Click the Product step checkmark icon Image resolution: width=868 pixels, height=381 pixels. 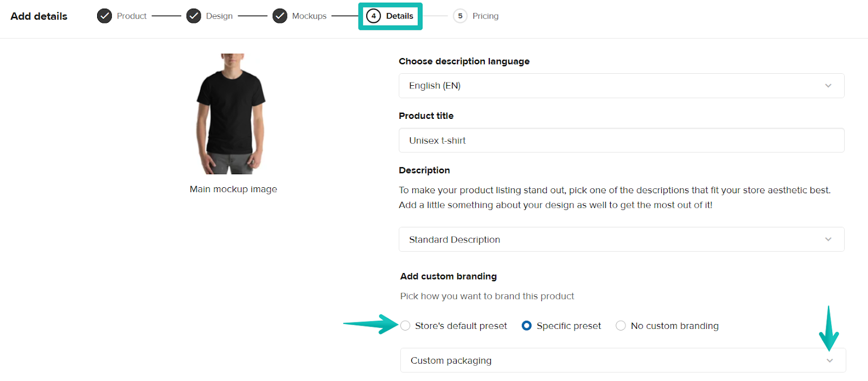tap(105, 16)
